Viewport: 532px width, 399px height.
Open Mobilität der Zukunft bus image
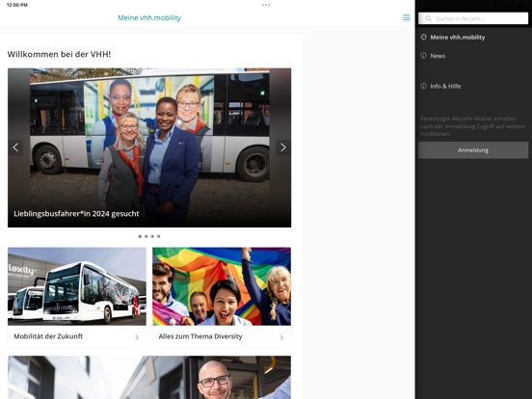[x=77, y=286]
